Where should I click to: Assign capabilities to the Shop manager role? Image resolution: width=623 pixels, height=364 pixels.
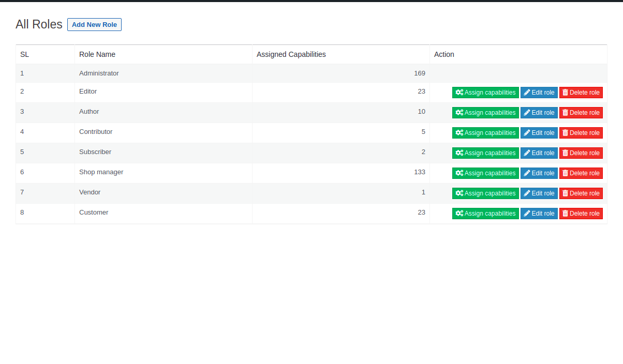click(x=485, y=173)
